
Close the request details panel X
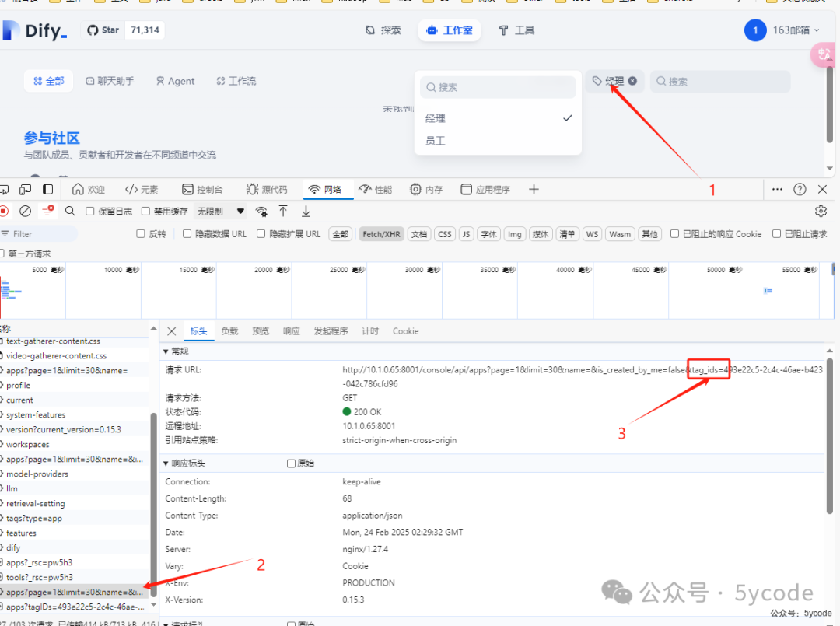(172, 331)
